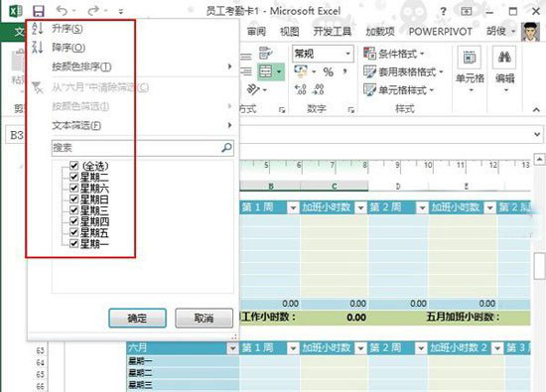Uncheck the 星期五 checkbox

pos(73,232)
